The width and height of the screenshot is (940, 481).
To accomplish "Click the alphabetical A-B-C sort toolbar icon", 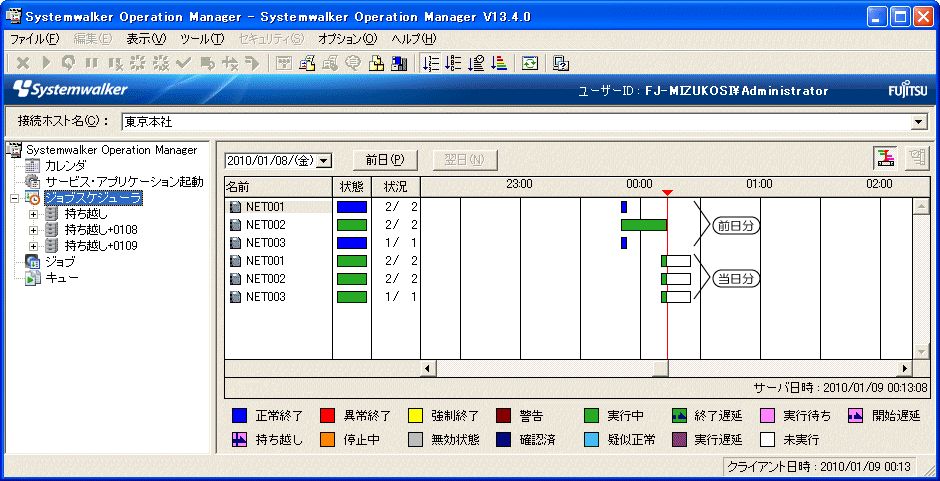I will (x=454, y=63).
